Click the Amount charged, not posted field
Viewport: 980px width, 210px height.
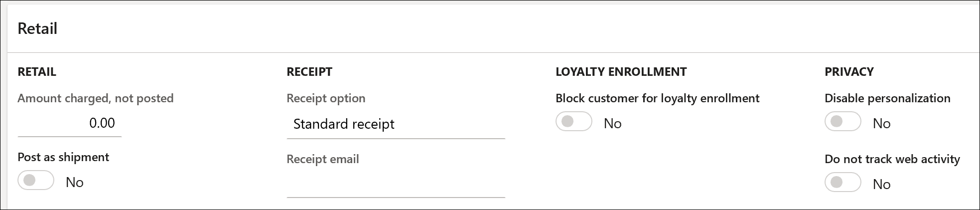click(70, 124)
